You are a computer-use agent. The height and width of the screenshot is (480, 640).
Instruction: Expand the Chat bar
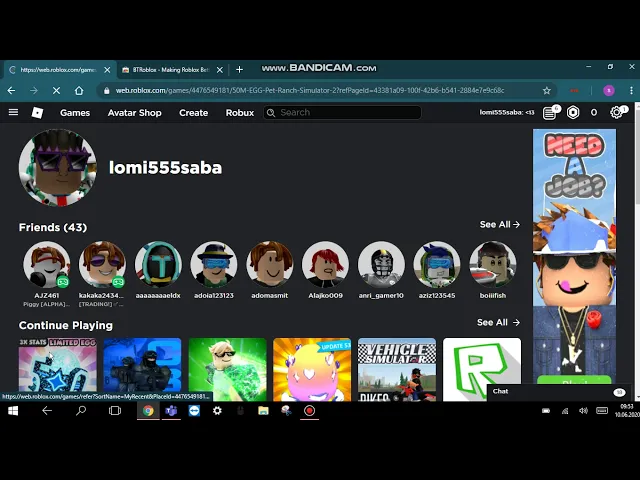coord(559,392)
